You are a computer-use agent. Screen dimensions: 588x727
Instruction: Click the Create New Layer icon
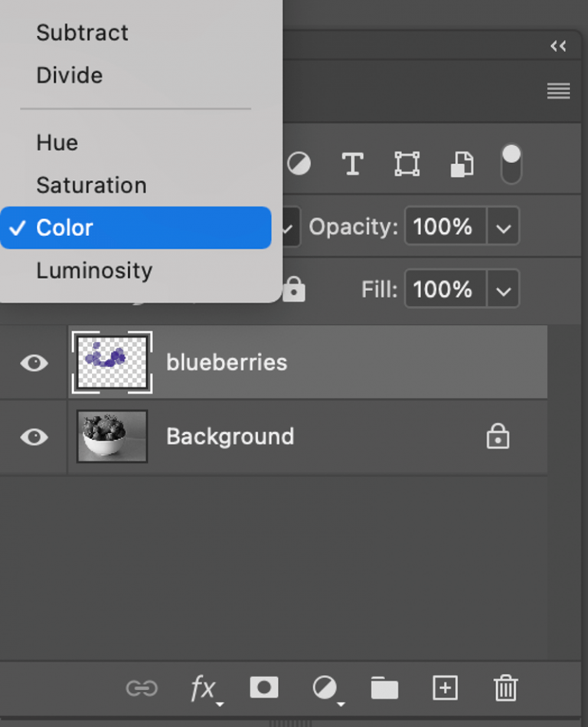tap(445, 689)
